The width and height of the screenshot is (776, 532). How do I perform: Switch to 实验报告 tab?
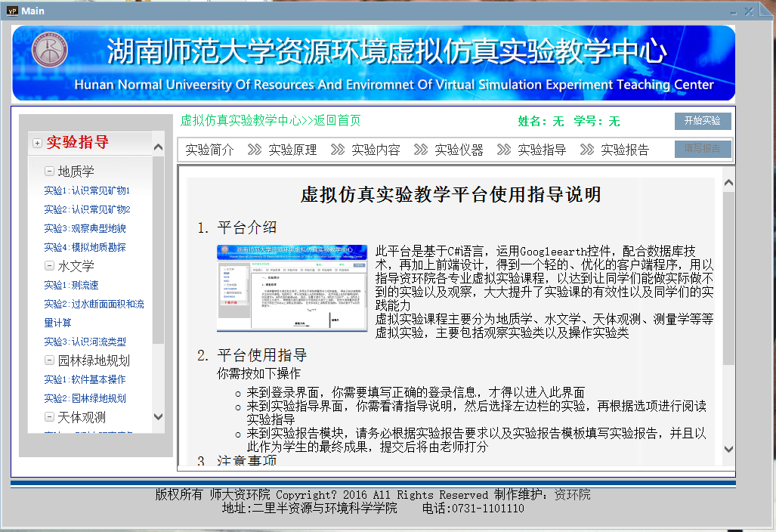pyautogui.click(x=625, y=150)
